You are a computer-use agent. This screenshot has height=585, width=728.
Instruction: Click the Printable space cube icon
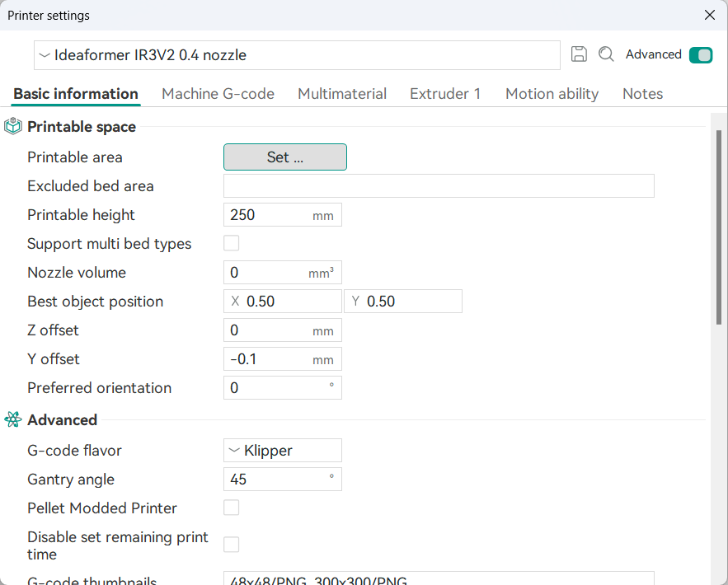click(13, 126)
